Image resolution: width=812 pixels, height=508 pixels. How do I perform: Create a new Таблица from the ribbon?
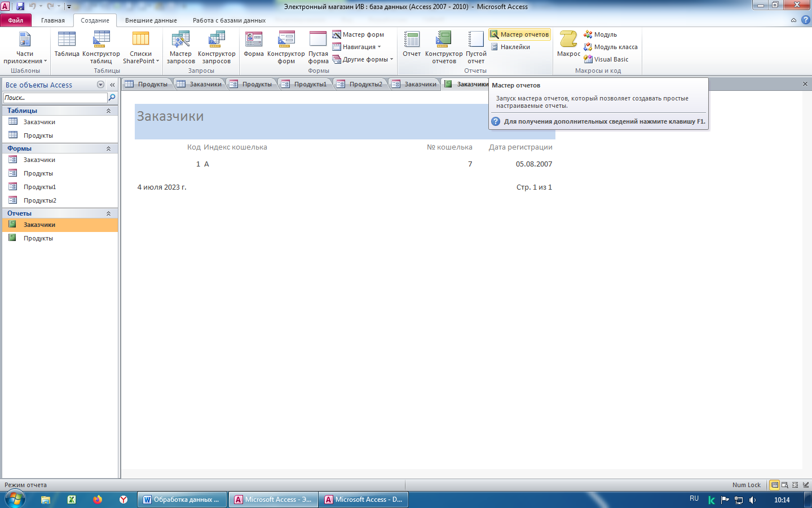coord(67,45)
